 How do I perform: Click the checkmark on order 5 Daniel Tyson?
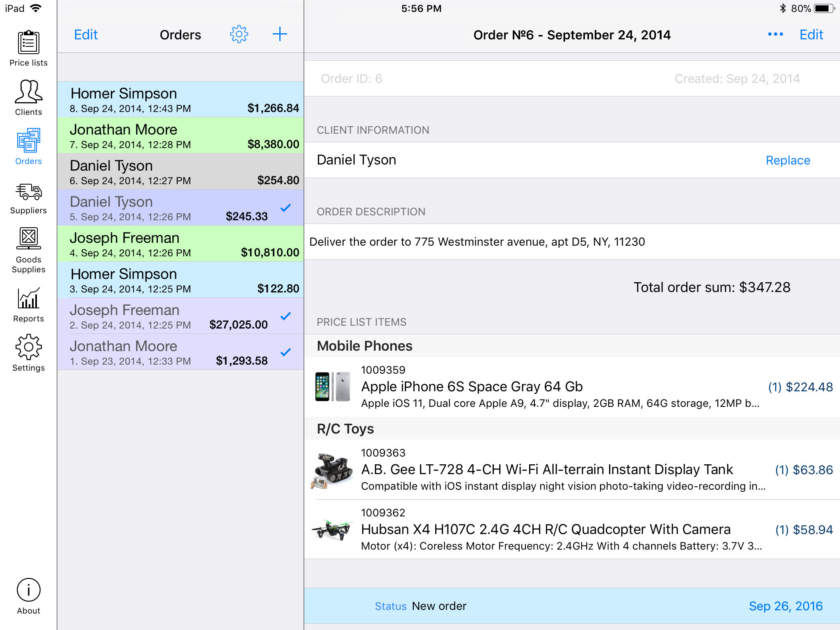click(x=285, y=208)
